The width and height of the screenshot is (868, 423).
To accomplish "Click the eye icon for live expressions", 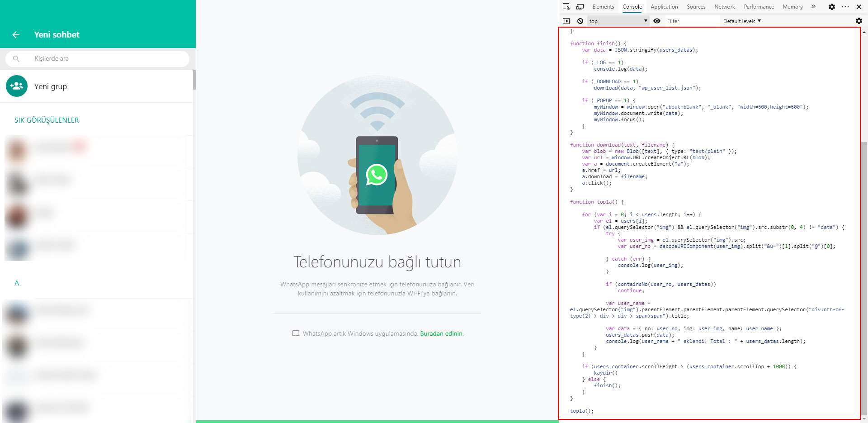I will click(657, 21).
